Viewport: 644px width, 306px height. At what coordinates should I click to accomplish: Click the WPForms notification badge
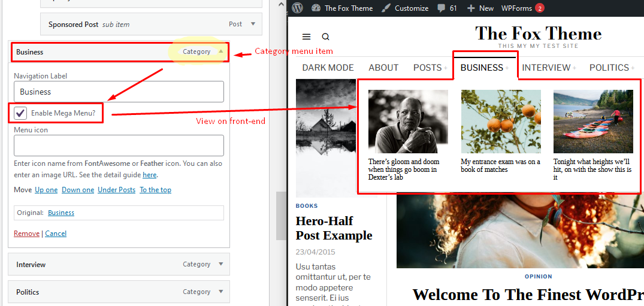(540, 8)
